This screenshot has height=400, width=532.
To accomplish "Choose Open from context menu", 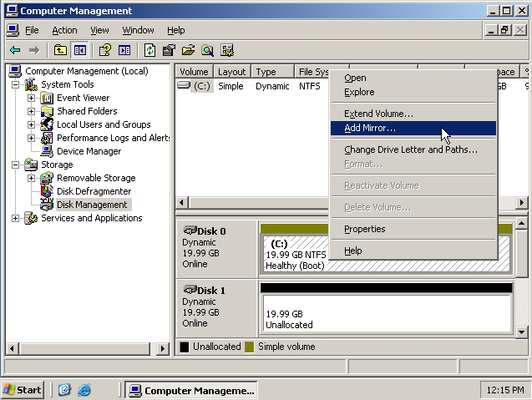I will [x=413, y=78].
